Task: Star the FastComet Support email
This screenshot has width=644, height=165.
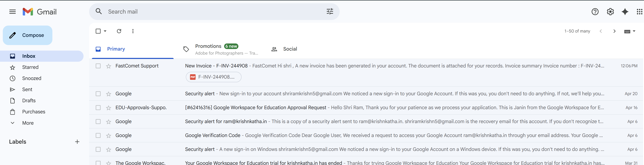Action: pyautogui.click(x=109, y=66)
